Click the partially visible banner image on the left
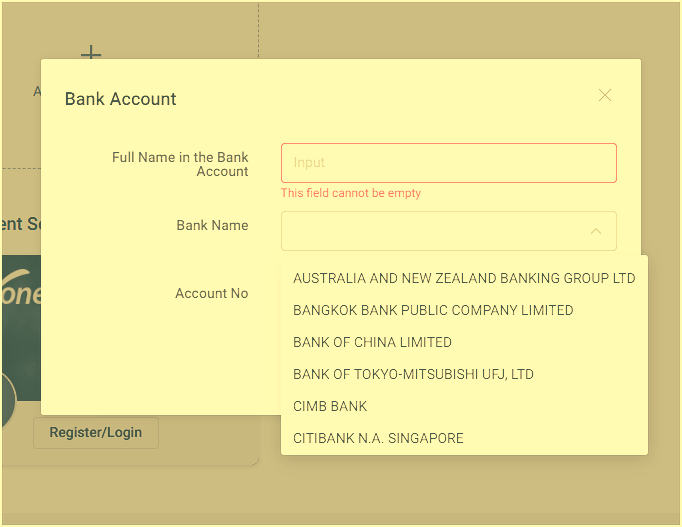682x527 pixels. [x=21, y=328]
